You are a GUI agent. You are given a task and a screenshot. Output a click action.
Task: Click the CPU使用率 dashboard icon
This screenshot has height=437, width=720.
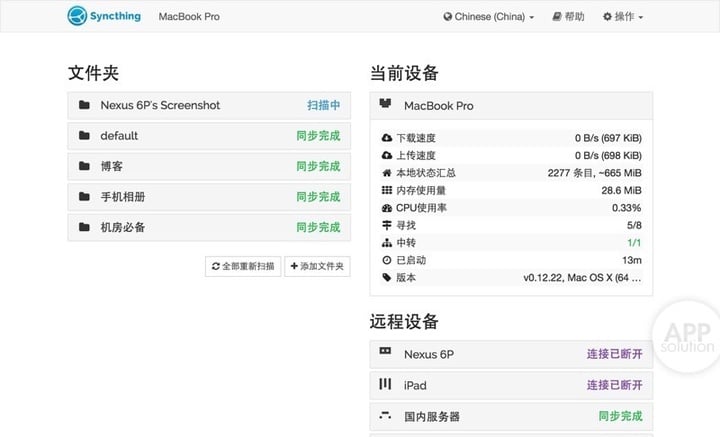(387, 208)
